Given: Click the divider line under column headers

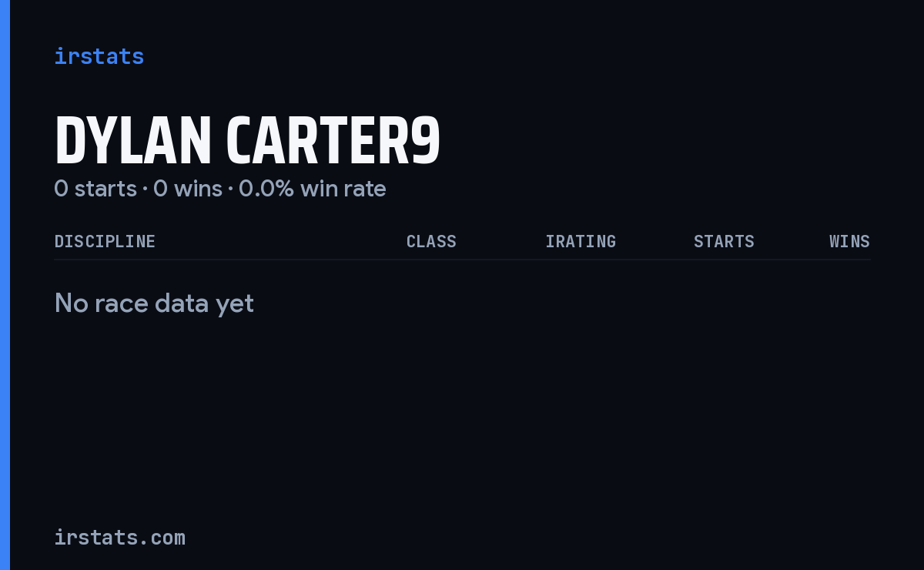Looking at the screenshot, I should pyautogui.click(x=462, y=260).
